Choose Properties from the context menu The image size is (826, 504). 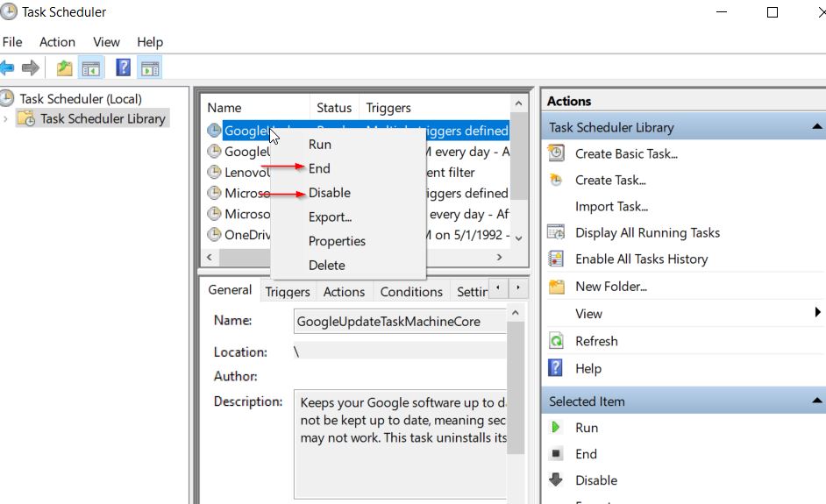tap(348, 241)
